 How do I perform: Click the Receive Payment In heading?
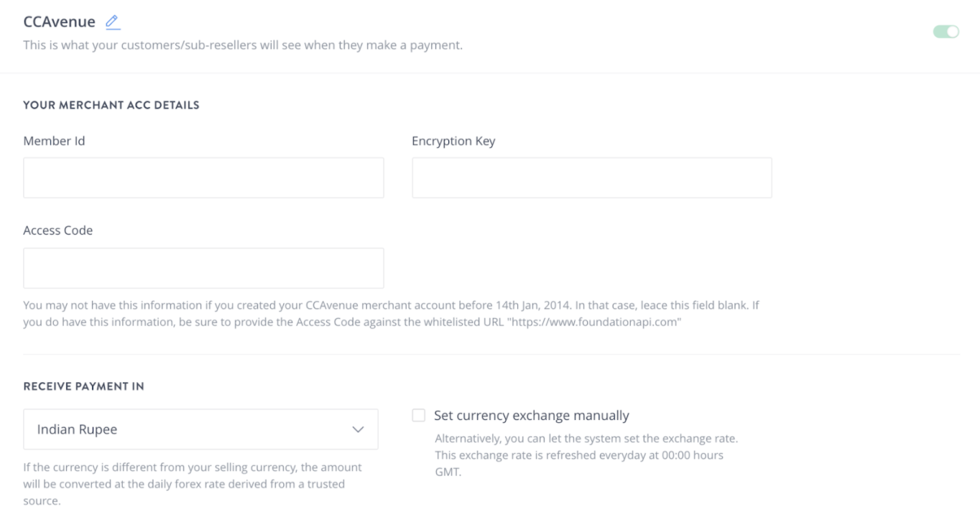(x=83, y=386)
